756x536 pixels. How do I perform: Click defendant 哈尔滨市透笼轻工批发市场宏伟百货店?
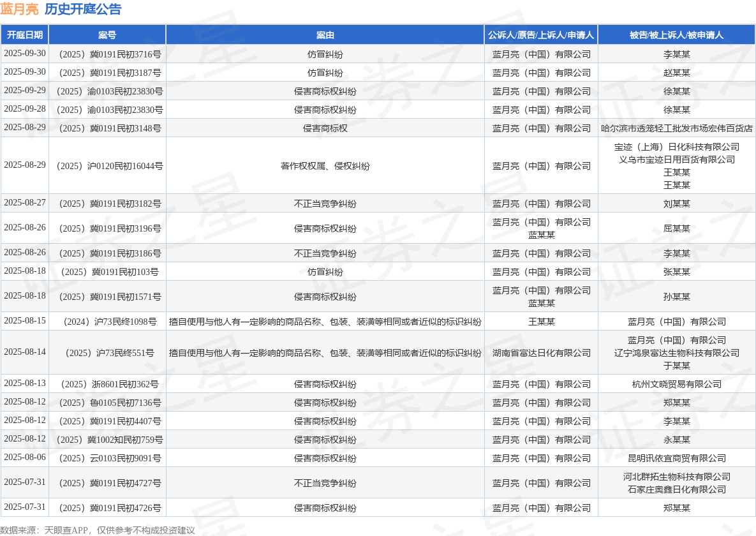[x=676, y=128]
